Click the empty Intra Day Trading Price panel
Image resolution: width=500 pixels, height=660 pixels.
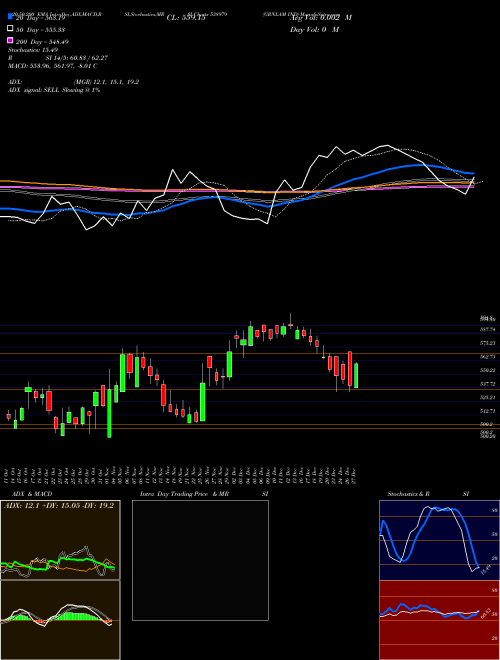click(200, 560)
